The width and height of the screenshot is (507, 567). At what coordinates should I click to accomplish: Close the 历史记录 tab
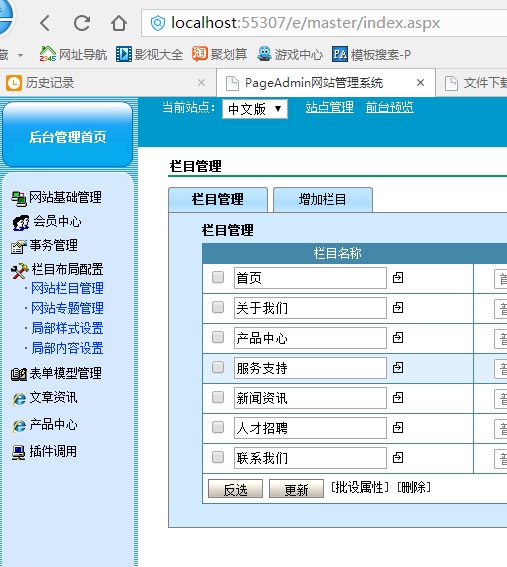coord(201,83)
